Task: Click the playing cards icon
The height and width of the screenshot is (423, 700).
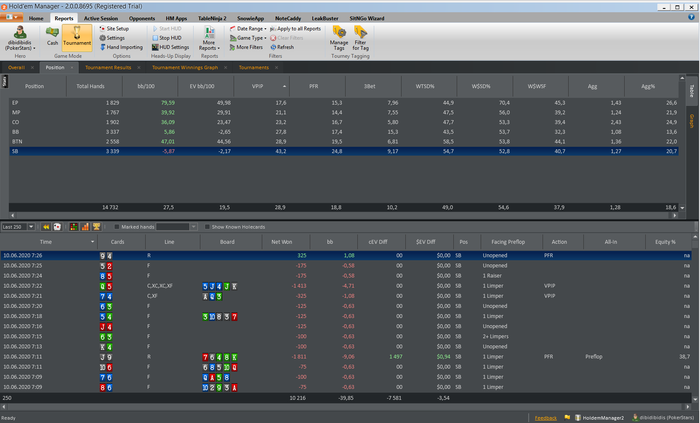Action: [x=57, y=227]
